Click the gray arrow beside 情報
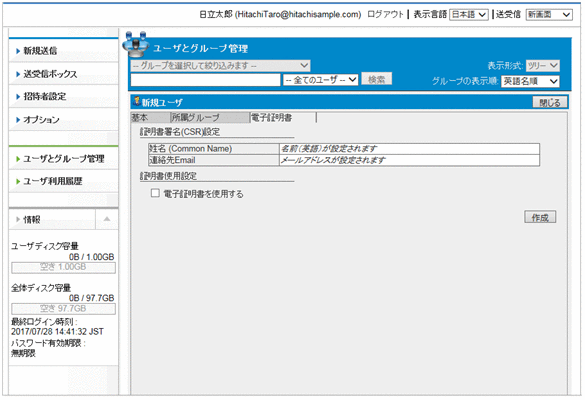This screenshot has height=400, width=585. 18,219
